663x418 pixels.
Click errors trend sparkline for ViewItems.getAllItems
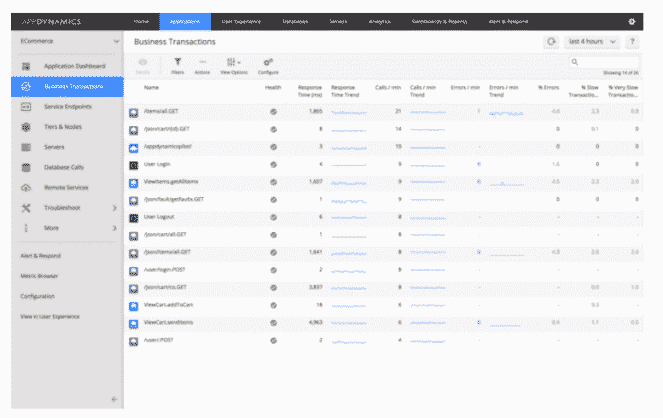(x=507, y=183)
